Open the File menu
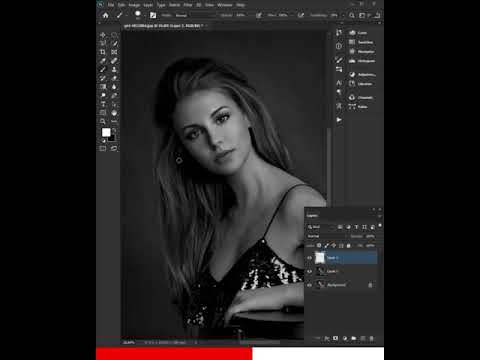 (111, 5)
